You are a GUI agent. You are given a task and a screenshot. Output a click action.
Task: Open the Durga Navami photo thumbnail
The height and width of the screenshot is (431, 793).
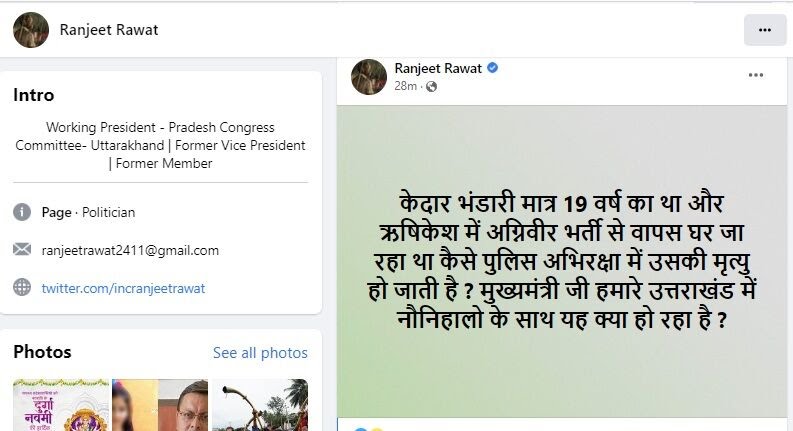61,405
